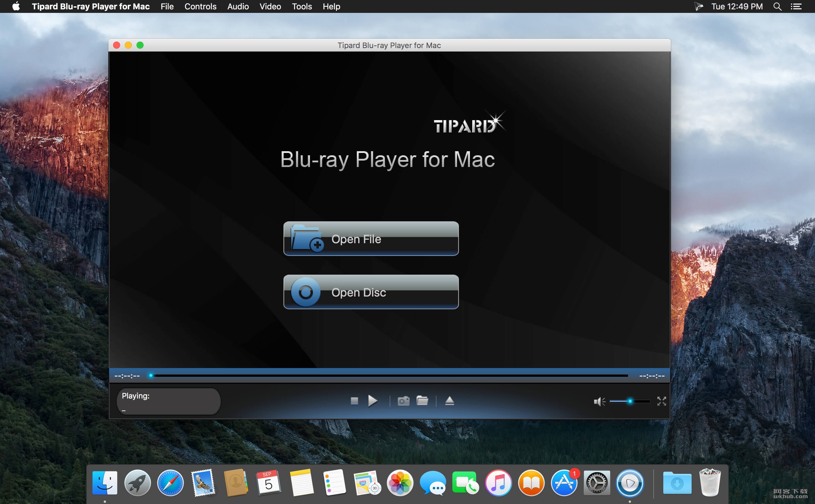Click Tipard Blu-ray Player Dock icon
This screenshot has height=504, width=815.
tap(629, 483)
